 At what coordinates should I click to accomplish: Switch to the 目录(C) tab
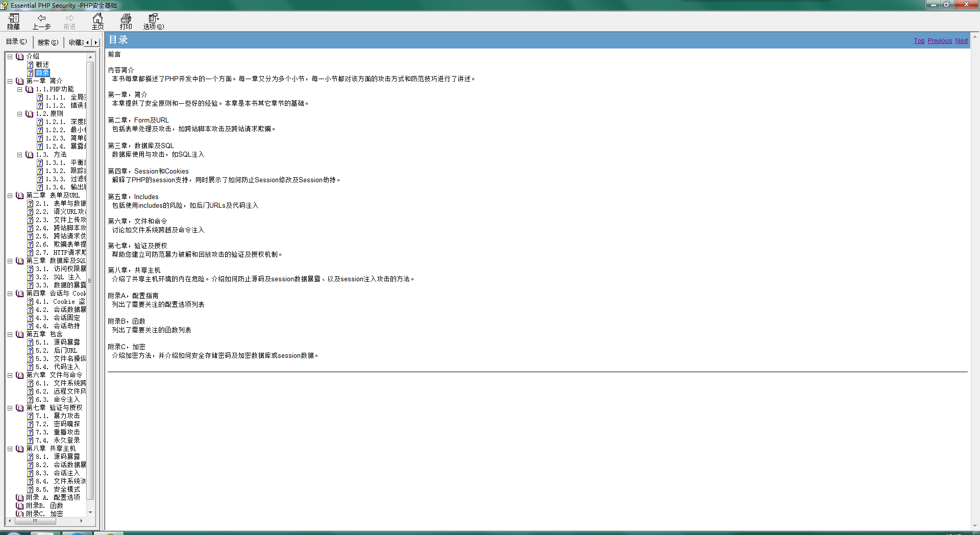click(x=16, y=42)
